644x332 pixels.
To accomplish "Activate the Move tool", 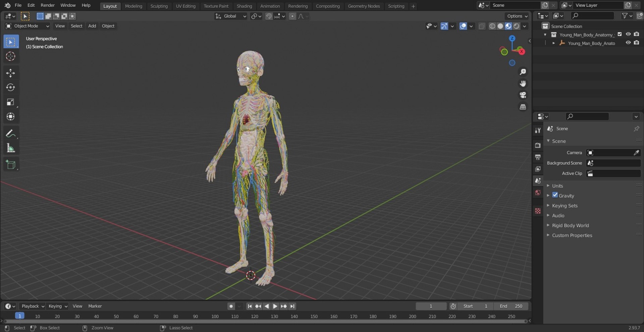I will (11, 73).
